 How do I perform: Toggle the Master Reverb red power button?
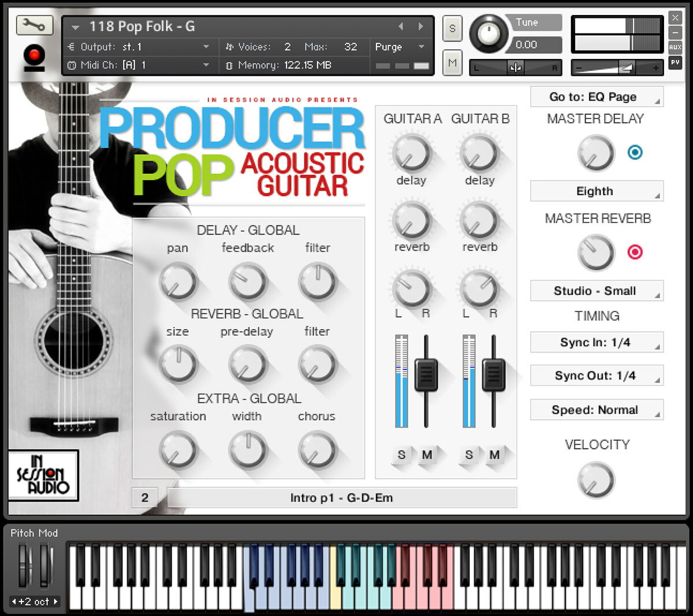tap(635, 252)
